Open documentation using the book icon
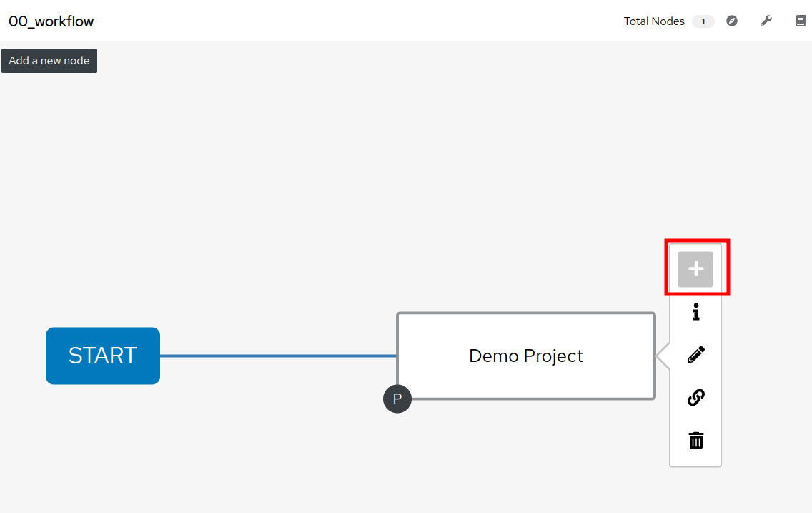The image size is (812, 513). point(800,21)
